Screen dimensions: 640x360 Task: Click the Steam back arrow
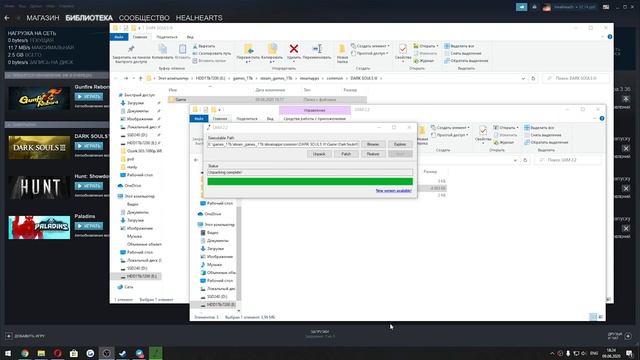7,18
